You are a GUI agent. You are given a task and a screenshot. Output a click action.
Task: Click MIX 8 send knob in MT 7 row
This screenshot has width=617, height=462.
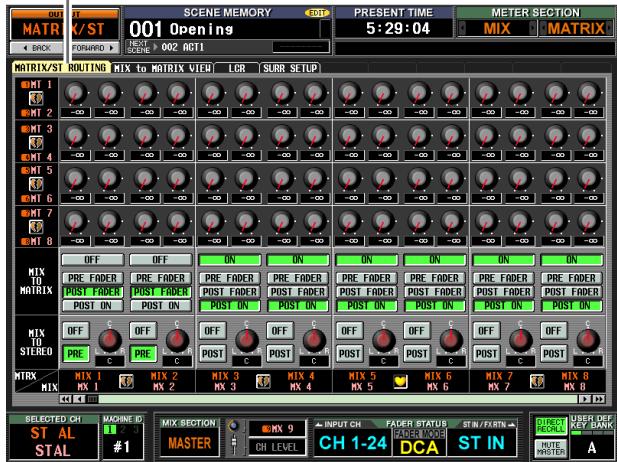[x=589, y=221]
